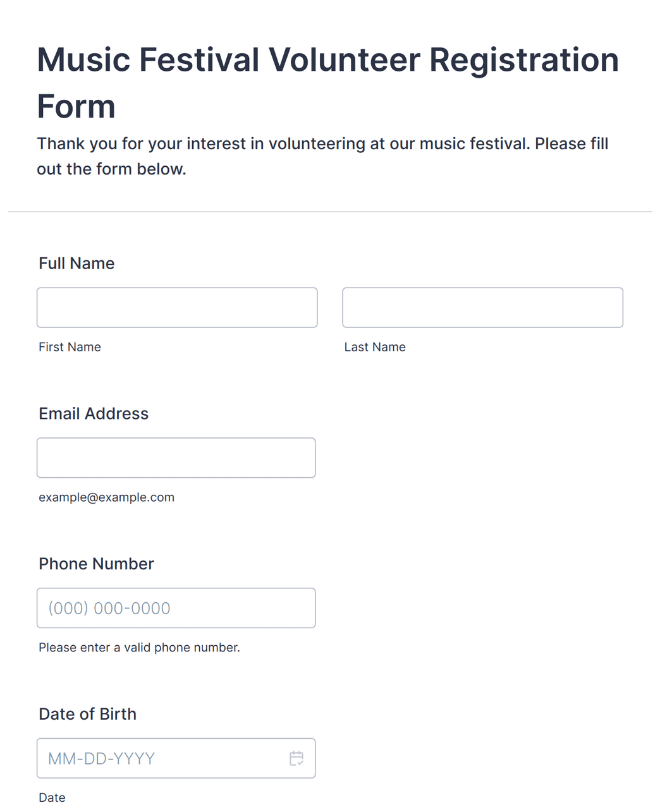
Task: Click the word Form in title
Action: coord(76,106)
